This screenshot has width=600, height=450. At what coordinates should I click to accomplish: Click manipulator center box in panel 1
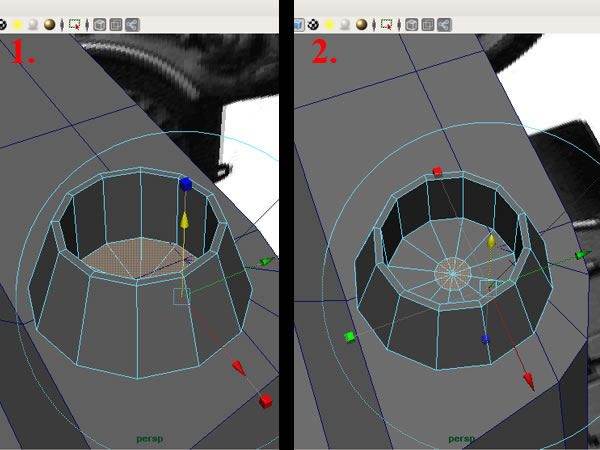point(181,297)
